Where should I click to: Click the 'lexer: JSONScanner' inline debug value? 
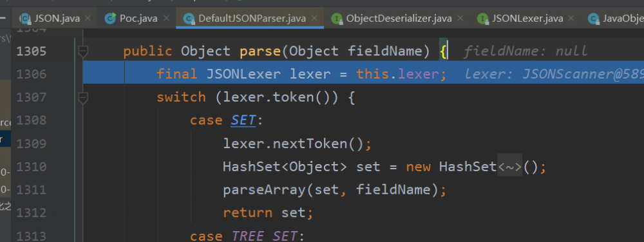(x=554, y=74)
